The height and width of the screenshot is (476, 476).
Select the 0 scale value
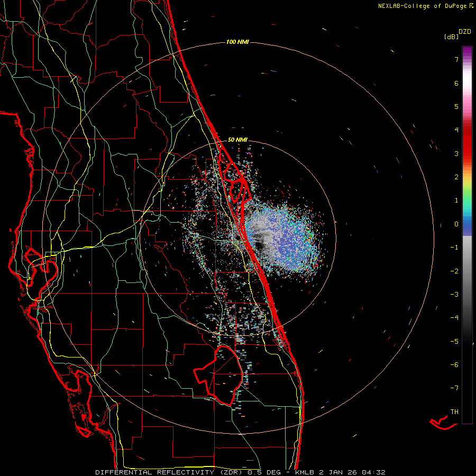point(456,224)
